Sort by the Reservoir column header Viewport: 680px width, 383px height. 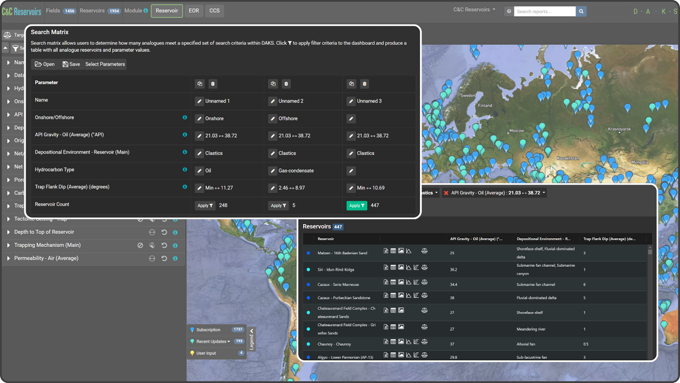click(326, 239)
